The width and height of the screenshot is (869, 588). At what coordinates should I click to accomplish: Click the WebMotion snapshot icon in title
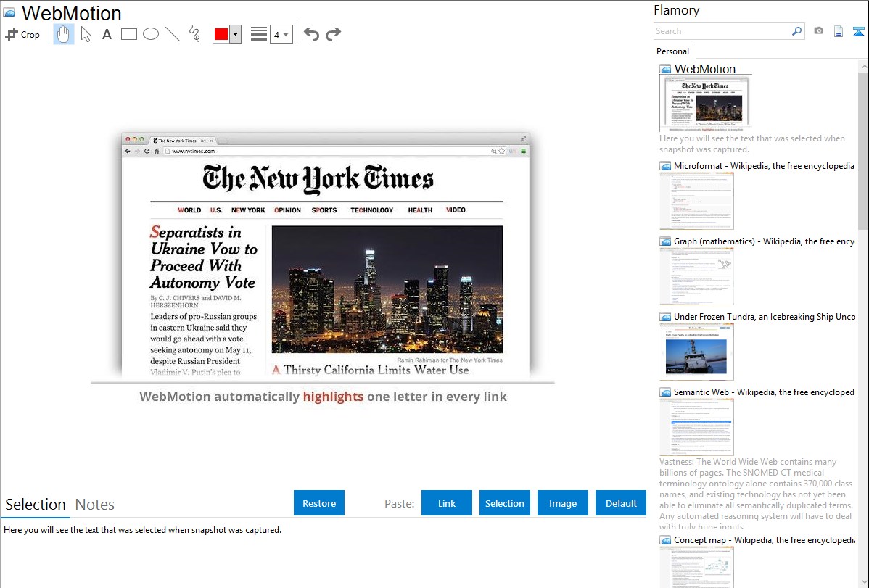coord(9,12)
